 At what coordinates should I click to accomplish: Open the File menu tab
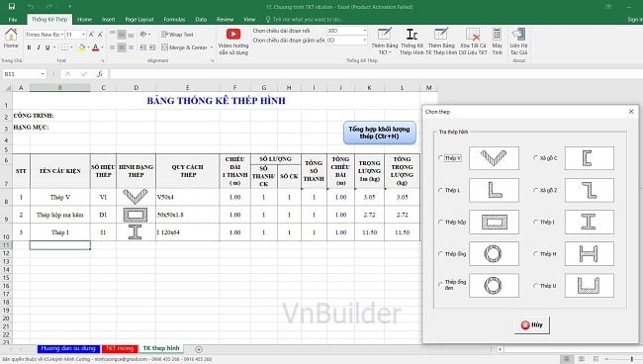click(x=13, y=19)
